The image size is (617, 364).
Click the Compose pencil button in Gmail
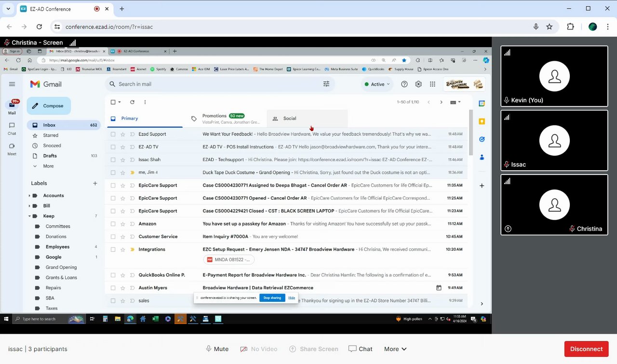pyautogui.click(x=49, y=106)
